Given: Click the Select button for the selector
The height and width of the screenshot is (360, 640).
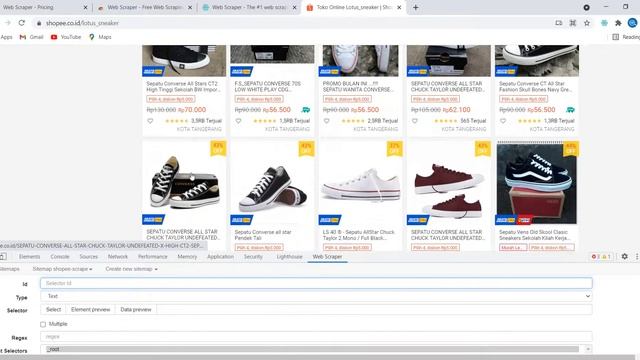Looking at the screenshot, I should pyautogui.click(x=53, y=309).
